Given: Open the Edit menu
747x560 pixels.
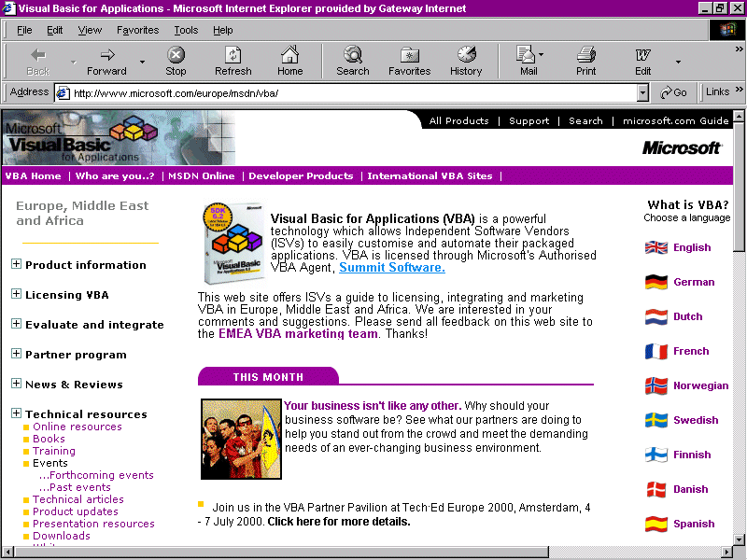Looking at the screenshot, I should (54, 30).
